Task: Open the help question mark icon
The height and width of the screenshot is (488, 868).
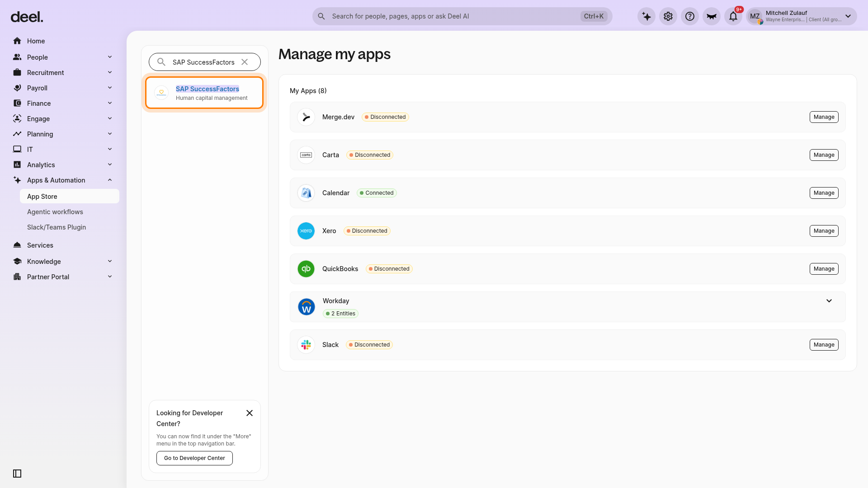Action: point(690,17)
